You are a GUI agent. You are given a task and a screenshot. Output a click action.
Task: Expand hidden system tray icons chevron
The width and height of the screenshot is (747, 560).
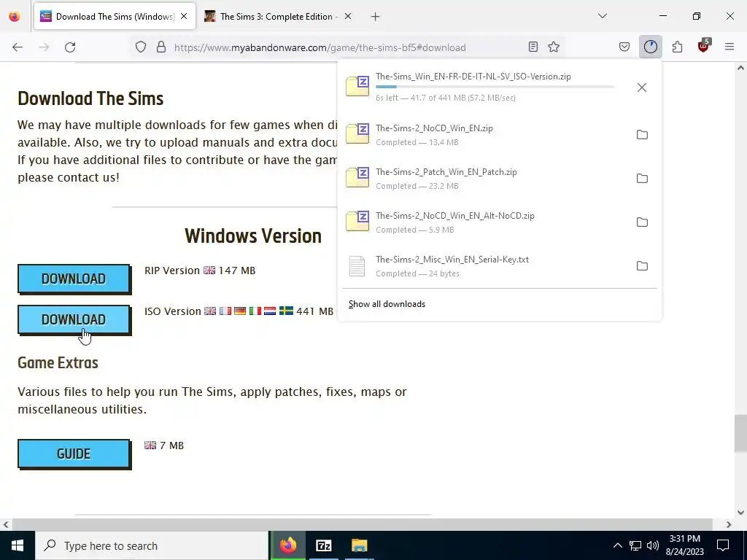(x=617, y=545)
